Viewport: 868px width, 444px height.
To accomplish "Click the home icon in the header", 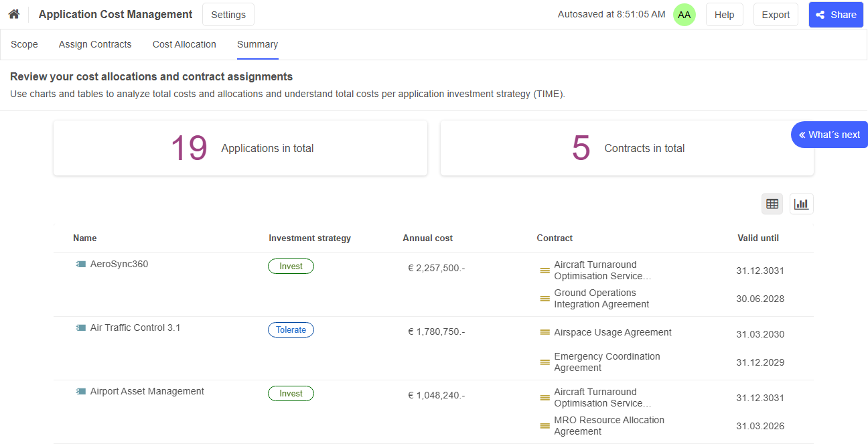I will coord(13,13).
